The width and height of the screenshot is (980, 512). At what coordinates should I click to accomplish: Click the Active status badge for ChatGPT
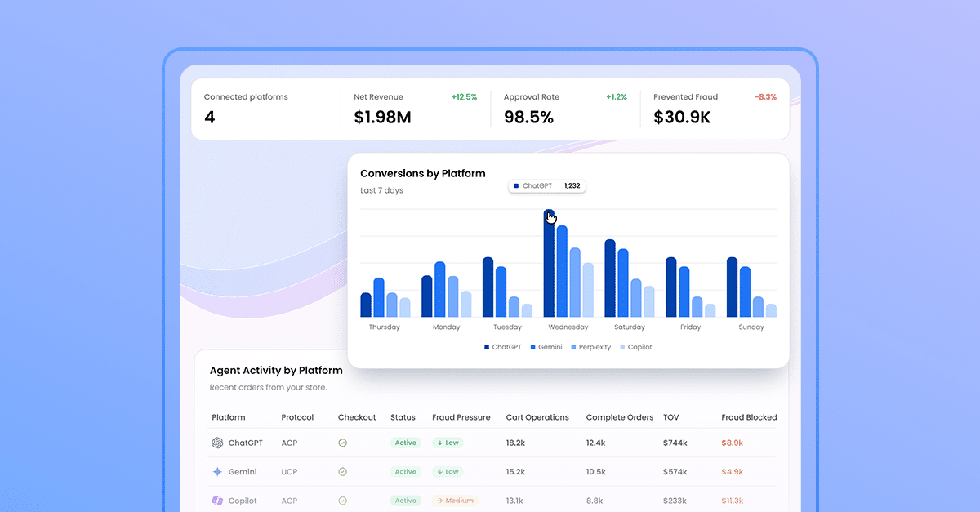tap(405, 443)
